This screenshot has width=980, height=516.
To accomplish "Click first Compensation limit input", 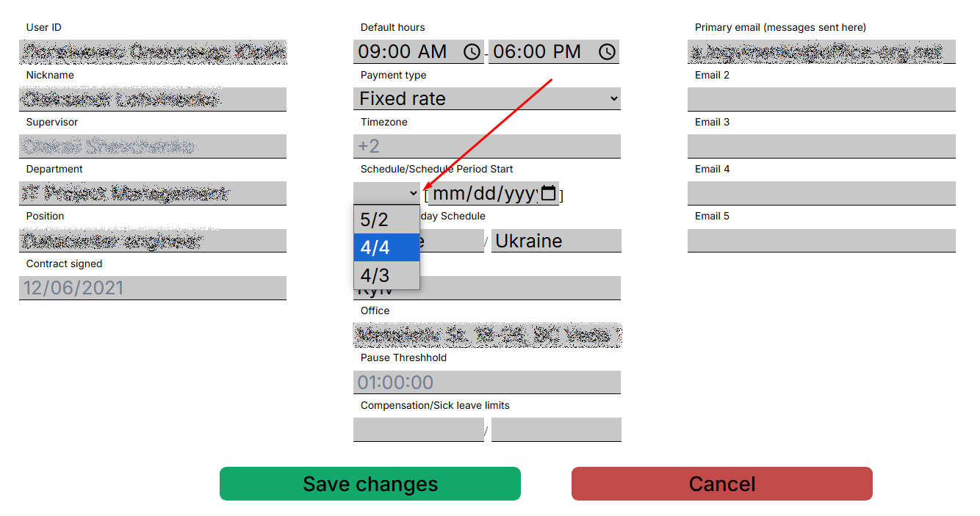I will (x=418, y=429).
